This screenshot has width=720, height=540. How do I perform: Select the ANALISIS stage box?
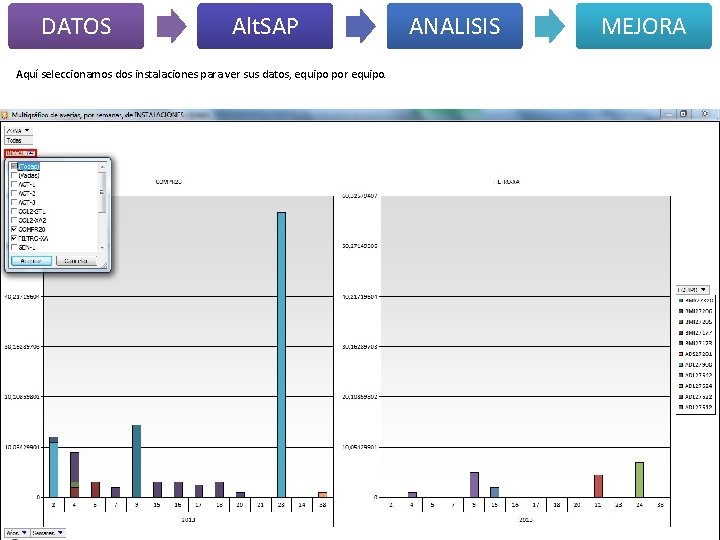(x=455, y=26)
